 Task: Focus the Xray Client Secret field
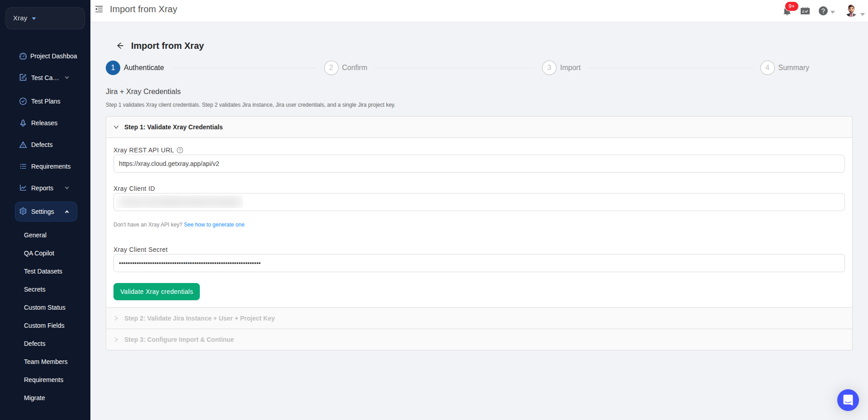479,263
